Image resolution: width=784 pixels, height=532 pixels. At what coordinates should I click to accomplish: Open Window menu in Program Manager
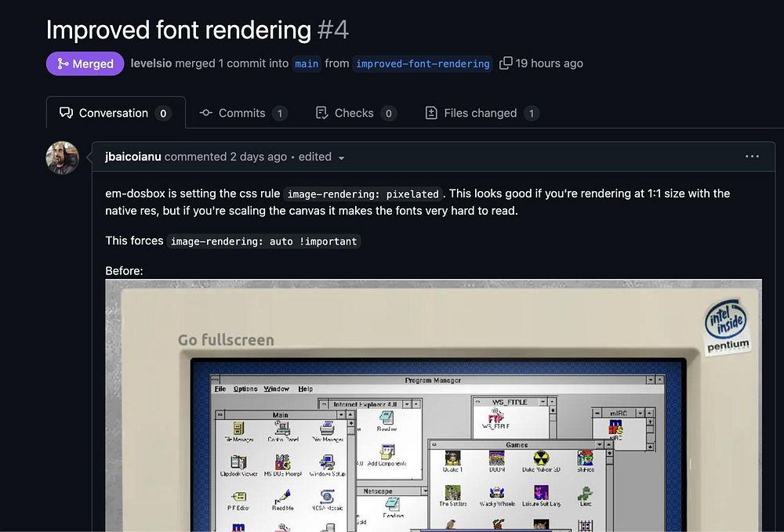point(277,389)
